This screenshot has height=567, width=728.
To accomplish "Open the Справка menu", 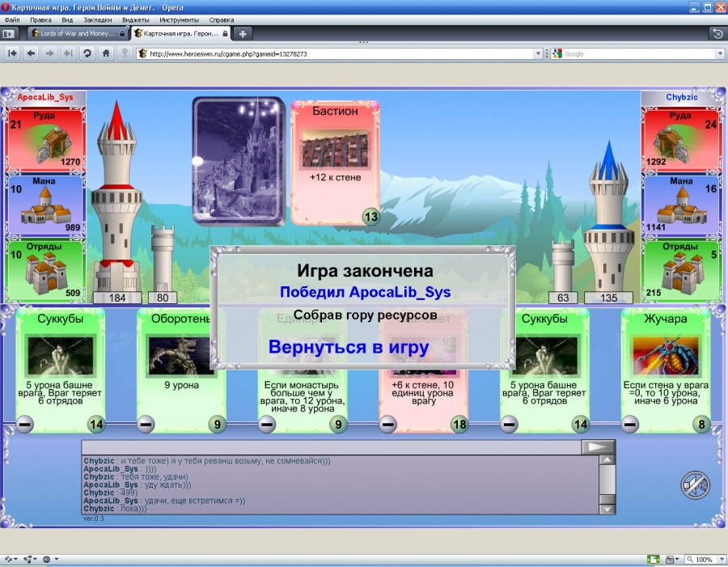I will 222,20.
